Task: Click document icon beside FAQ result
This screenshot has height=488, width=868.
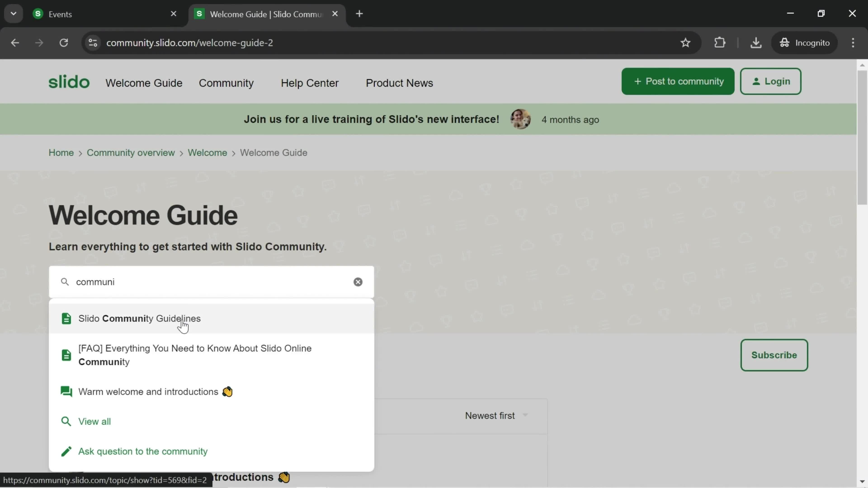Action: (66, 355)
